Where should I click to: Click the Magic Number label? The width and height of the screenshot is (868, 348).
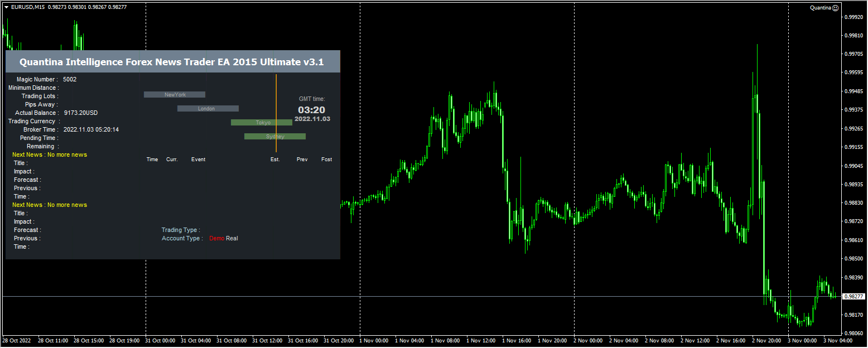click(x=37, y=79)
